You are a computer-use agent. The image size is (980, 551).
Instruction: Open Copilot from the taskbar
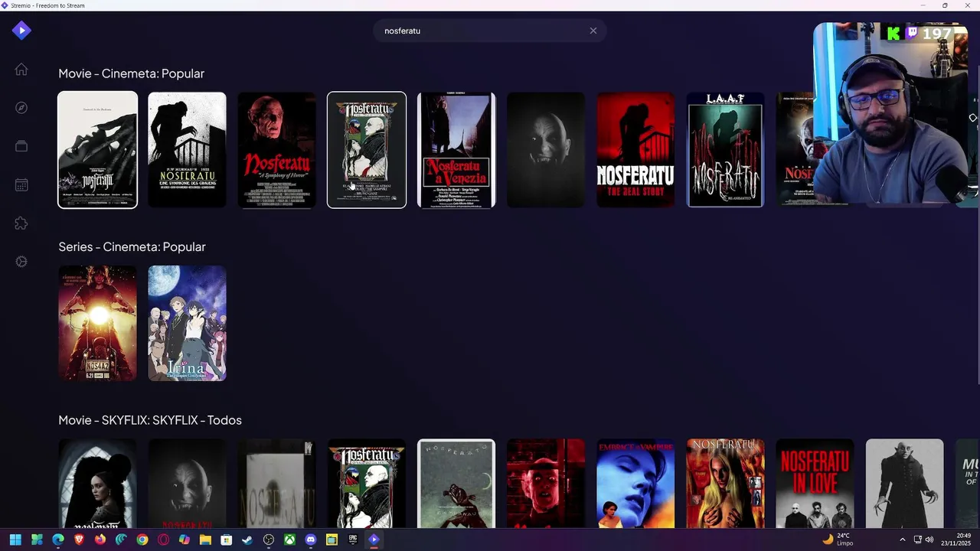click(185, 540)
